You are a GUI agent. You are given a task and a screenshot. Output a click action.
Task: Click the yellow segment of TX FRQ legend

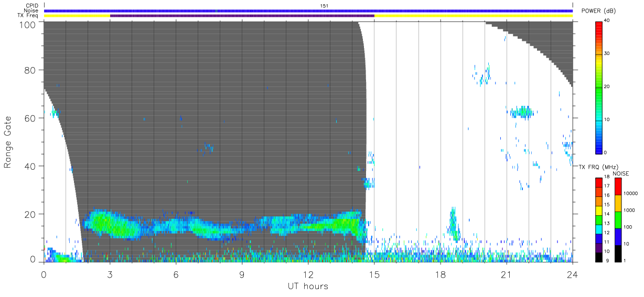(599, 210)
